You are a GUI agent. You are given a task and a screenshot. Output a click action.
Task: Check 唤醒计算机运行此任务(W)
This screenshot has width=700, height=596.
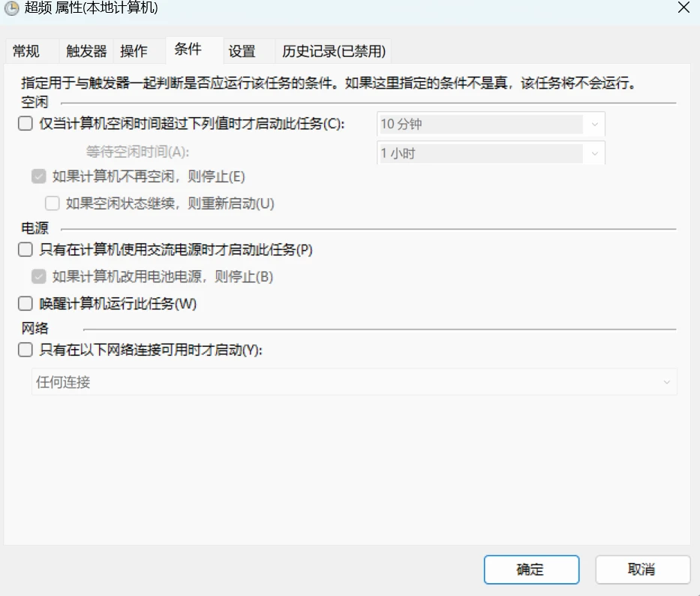pos(26,304)
